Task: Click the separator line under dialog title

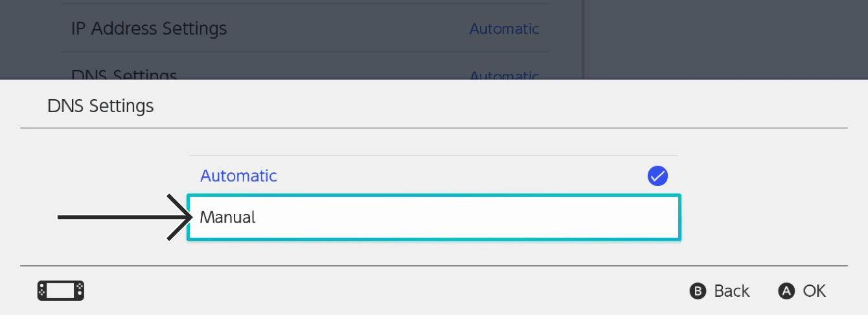Action: tap(433, 128)
